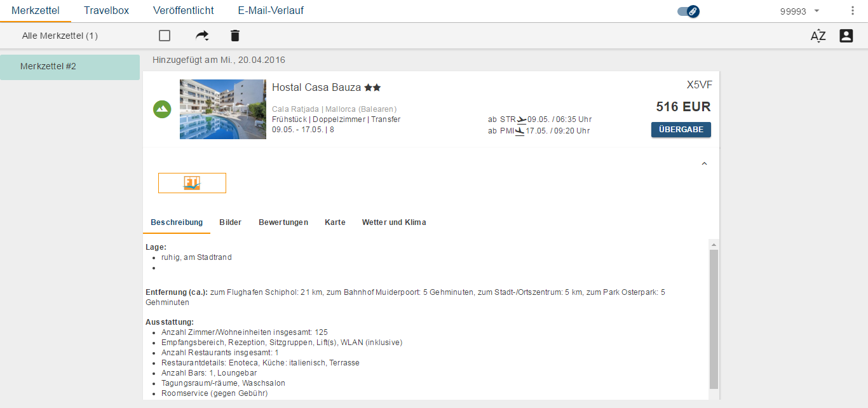This screenshot has width=868, height=408.
Task: Click the two-star hotel rating
Action: (372, 88)
